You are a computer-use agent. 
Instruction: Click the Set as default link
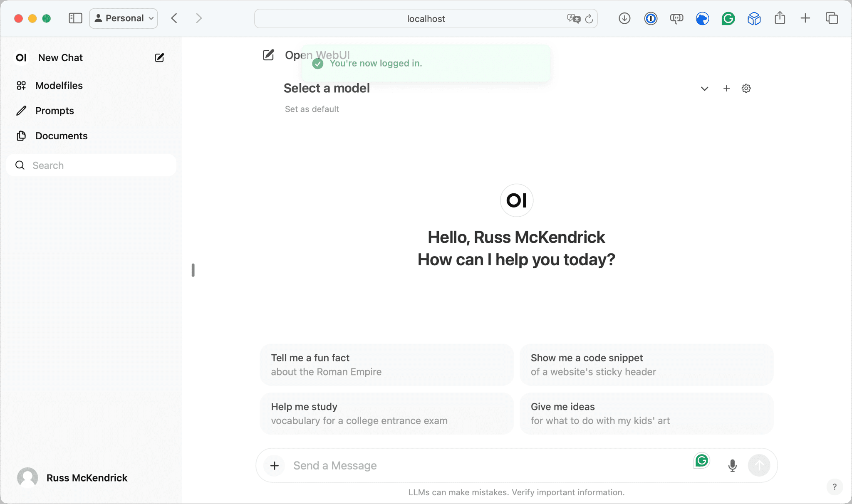click(x=312, y=109)
